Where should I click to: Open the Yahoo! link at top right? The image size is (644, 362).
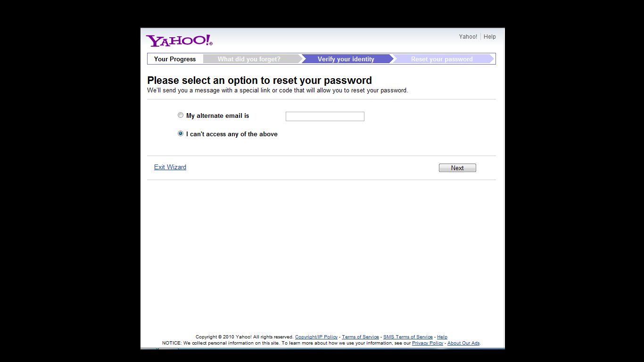468,36
